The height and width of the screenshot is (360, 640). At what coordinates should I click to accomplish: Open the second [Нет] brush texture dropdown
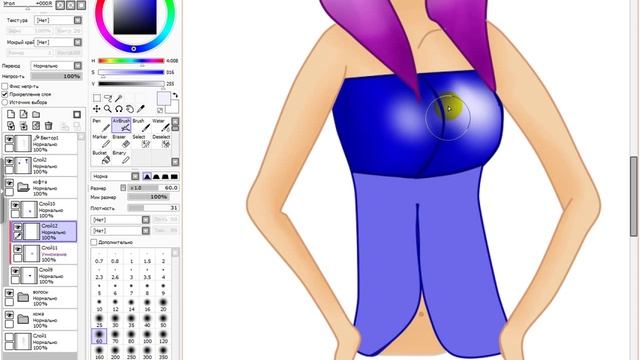[120, 231]
